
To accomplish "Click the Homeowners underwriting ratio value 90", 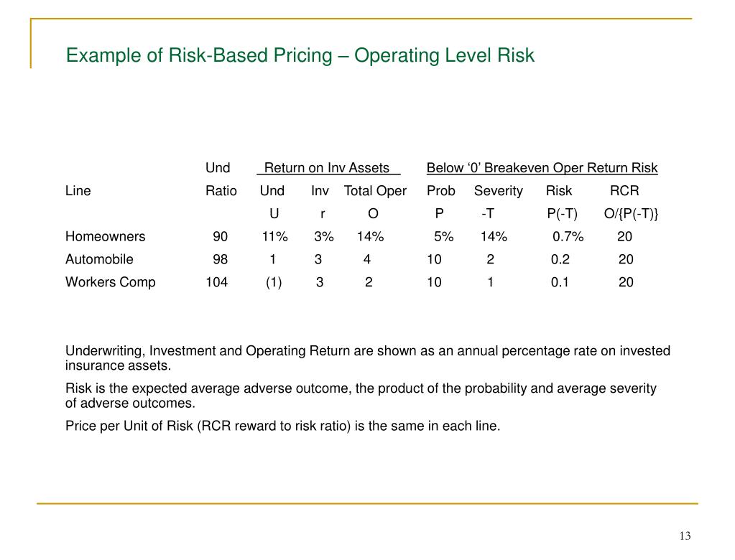I will 221,236.
